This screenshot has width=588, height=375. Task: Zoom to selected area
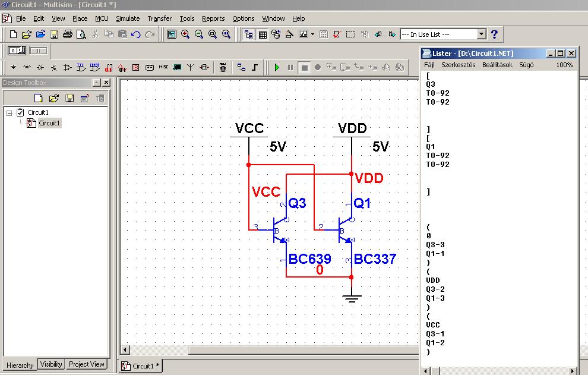tap(212, 34)
